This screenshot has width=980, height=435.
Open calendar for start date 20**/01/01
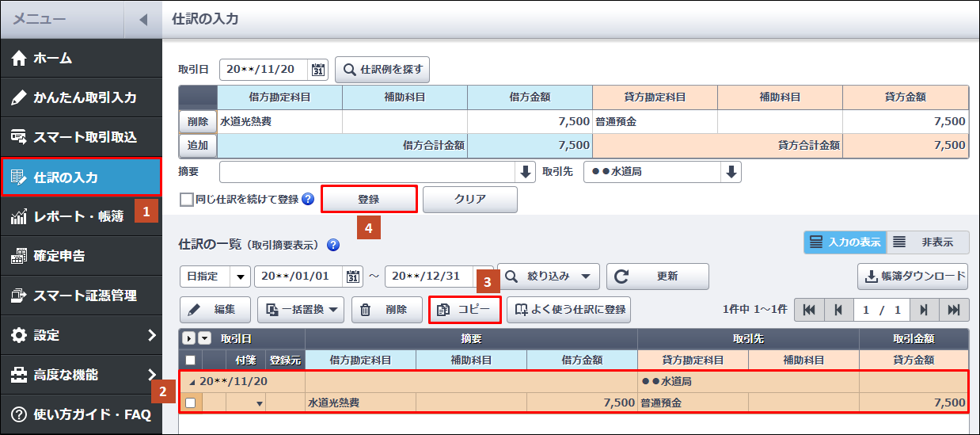[353, 277]
